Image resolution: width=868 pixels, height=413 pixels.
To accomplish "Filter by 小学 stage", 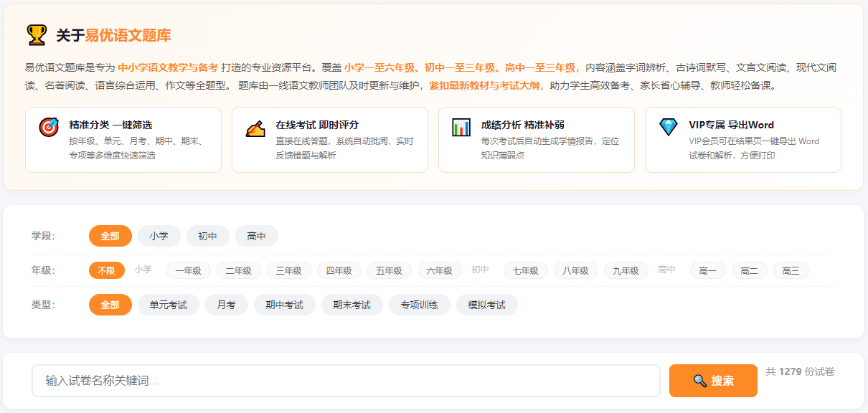I will (x=159, y=236).
